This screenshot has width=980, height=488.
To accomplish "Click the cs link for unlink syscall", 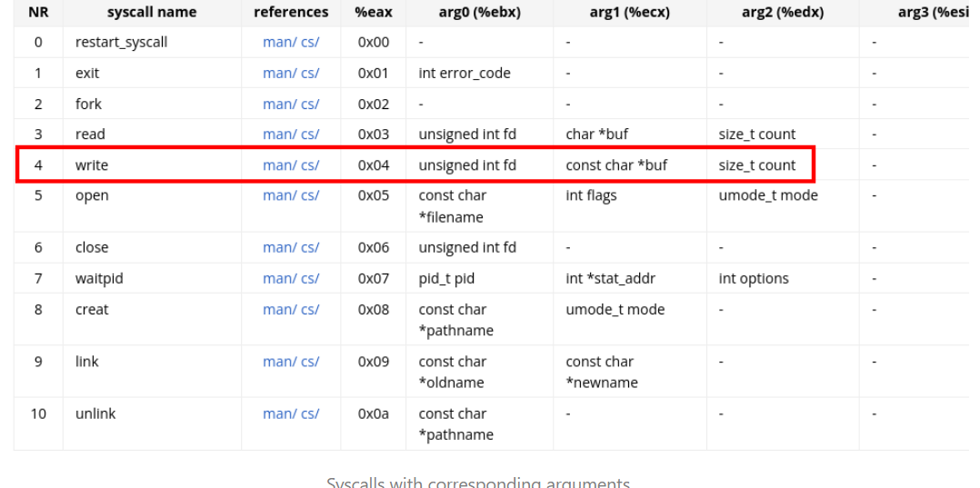I will coord(310,413).
